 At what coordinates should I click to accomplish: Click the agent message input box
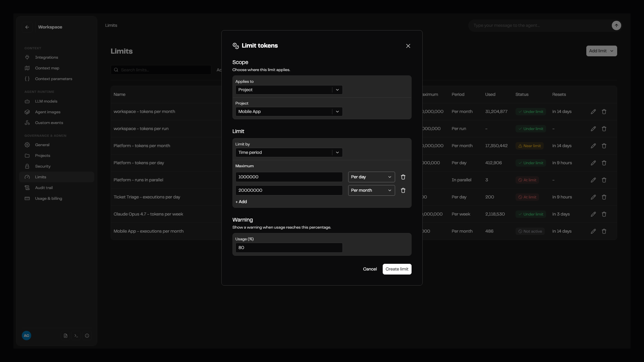(540, 25)
